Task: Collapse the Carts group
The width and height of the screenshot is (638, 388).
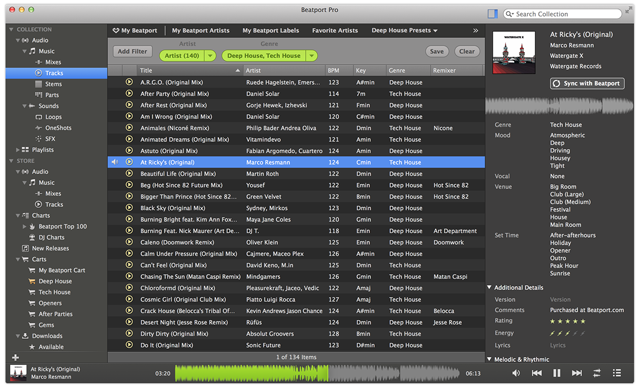Action: pos(18,259)
